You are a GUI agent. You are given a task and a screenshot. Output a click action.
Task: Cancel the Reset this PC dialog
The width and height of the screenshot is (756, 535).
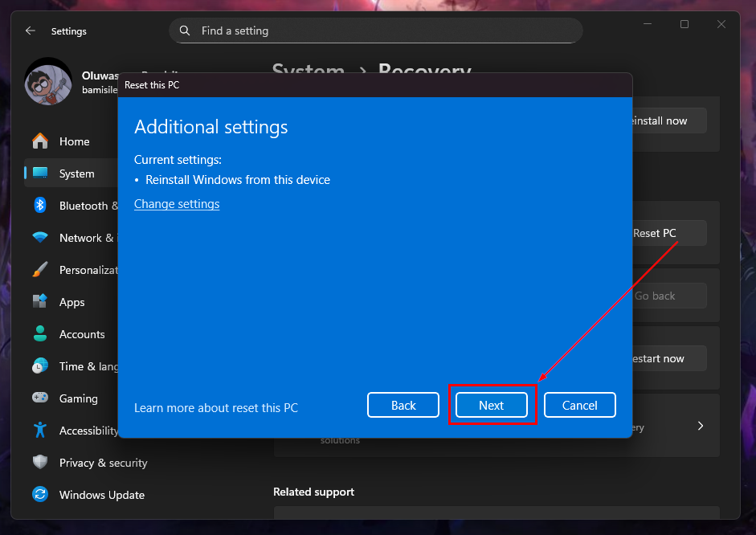[x=579, y=406]
